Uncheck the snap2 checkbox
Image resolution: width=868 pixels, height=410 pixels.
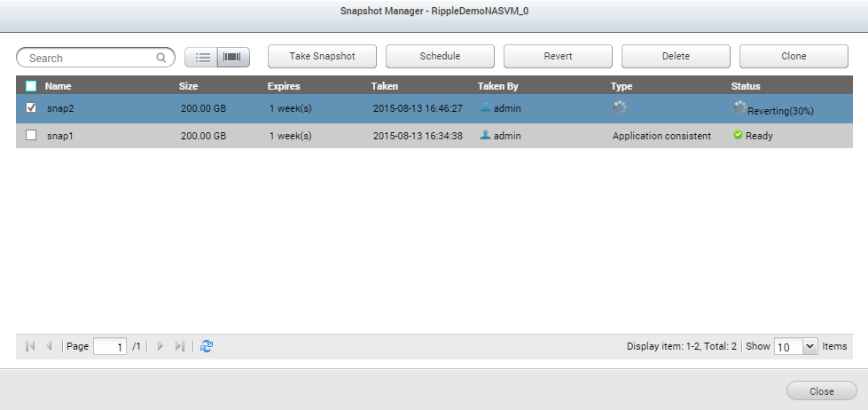tap(31, 108)
